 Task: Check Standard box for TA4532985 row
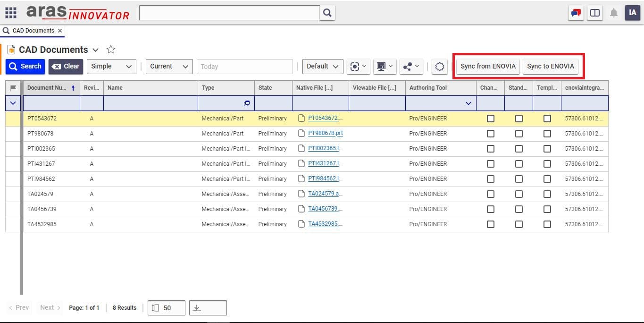point(519,224)
